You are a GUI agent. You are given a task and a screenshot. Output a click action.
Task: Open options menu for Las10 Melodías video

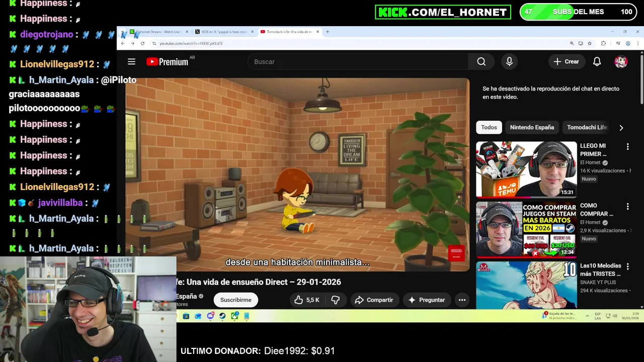tap(627, 266)
